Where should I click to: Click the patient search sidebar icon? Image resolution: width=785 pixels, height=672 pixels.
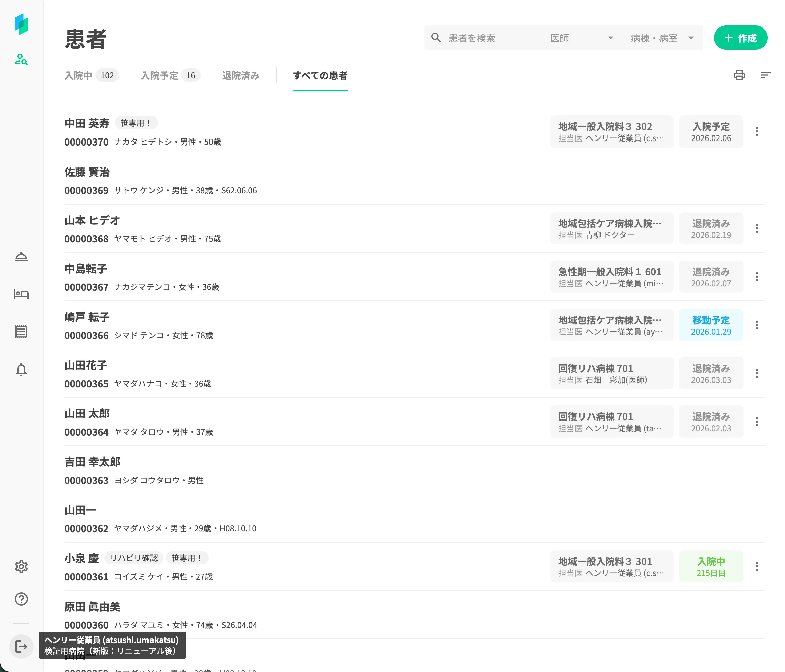tap(21, 59)
